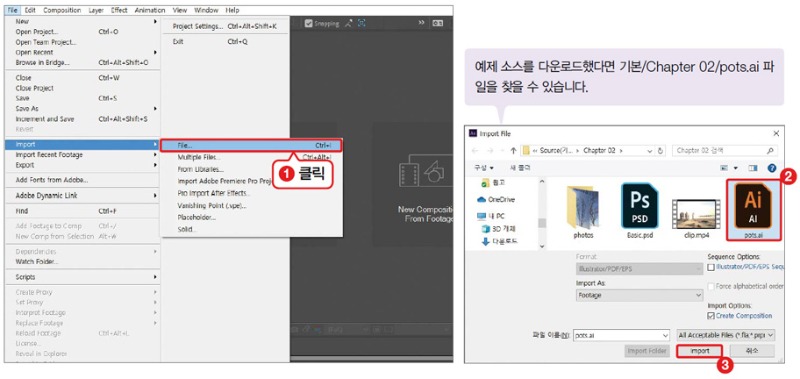Screen dimensions: 800x379
Task: Click the magnifier icon in search box
Action: (770, 150)
